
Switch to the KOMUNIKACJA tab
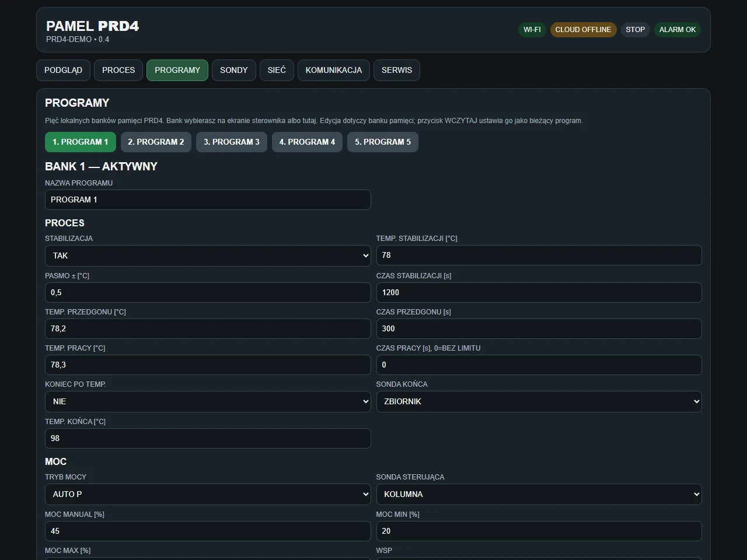[334, 70]
